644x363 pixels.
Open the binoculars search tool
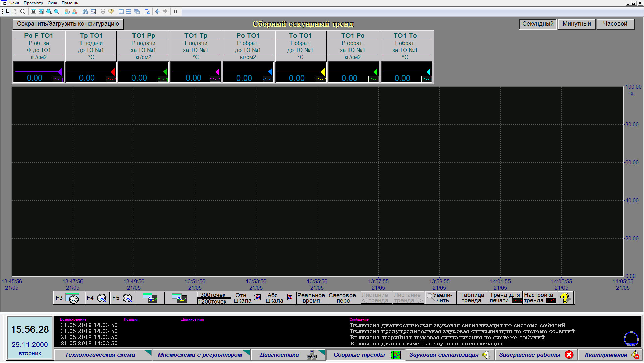pos(85,11)
